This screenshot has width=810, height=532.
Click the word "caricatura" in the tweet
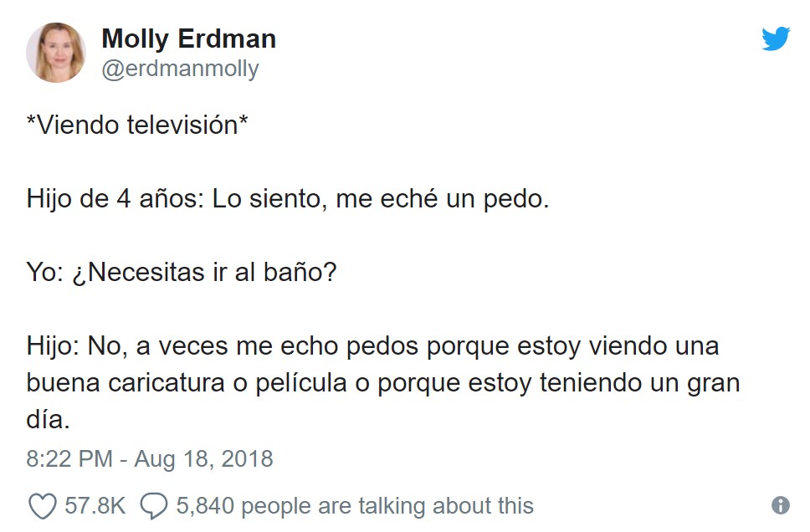point(167,383)
